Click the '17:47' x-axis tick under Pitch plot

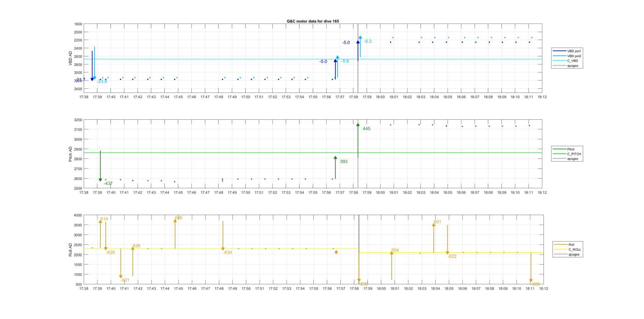coord(205,192)
